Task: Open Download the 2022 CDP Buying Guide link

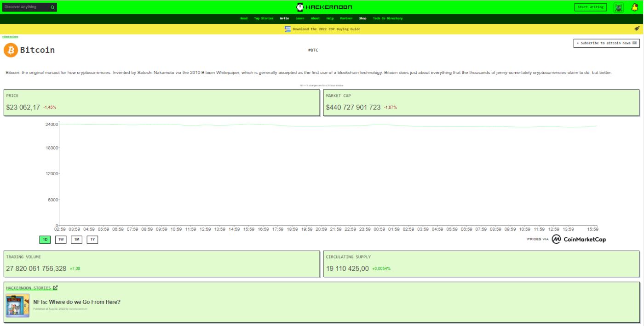Action: click(327, 29)
